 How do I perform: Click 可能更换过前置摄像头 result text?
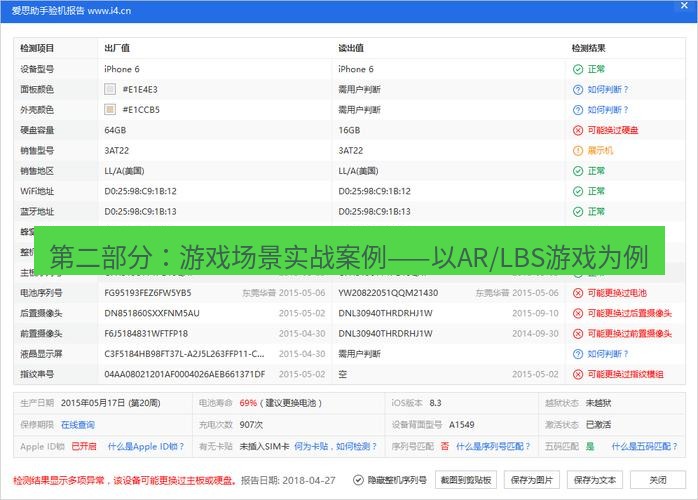point(629,334)
